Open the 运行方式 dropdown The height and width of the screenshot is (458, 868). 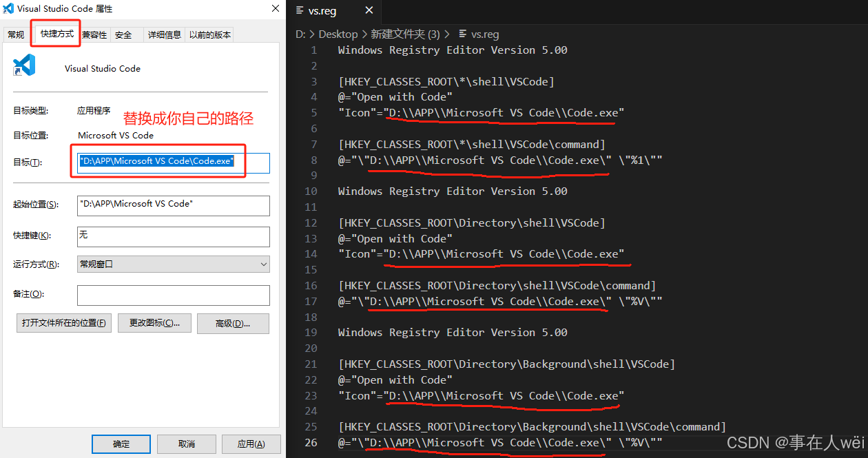173,264
